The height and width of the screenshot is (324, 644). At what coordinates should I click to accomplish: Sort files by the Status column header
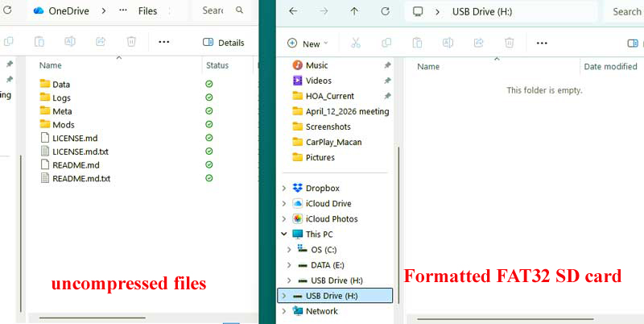(x=217, y=65)
